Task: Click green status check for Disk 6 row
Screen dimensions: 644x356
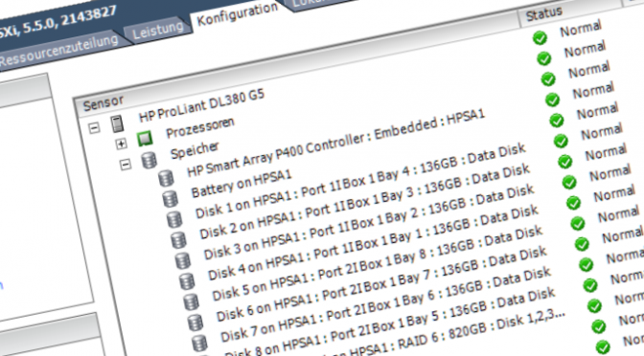Action: pyautogui.click(x=582, y=244)
